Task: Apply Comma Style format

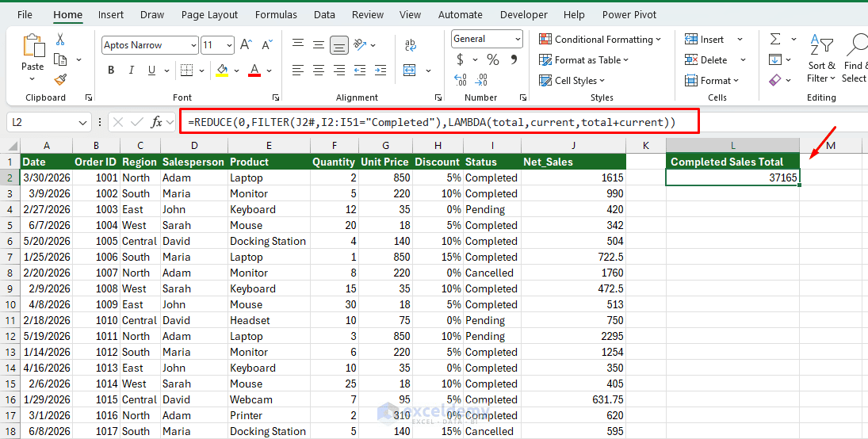Action: [514, 59]
